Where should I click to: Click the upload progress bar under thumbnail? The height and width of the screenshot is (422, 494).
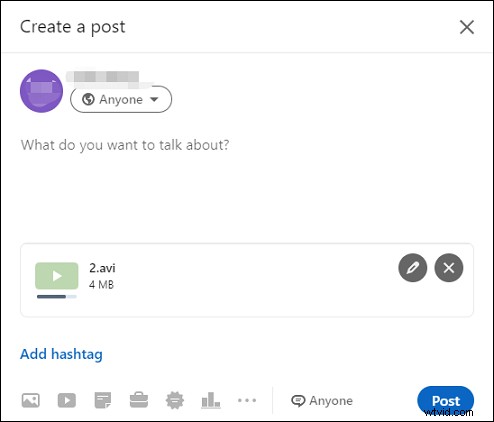tap(57, 297)
